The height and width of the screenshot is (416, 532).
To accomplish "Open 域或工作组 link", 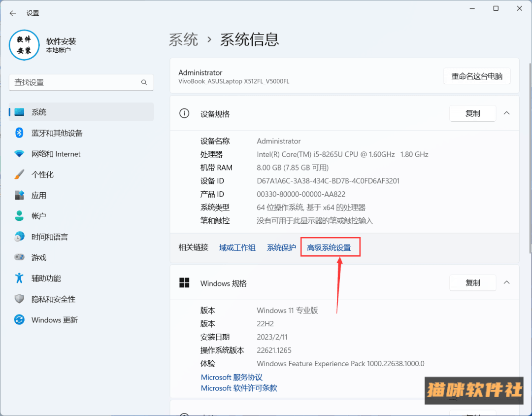I will tap(237, 247).
